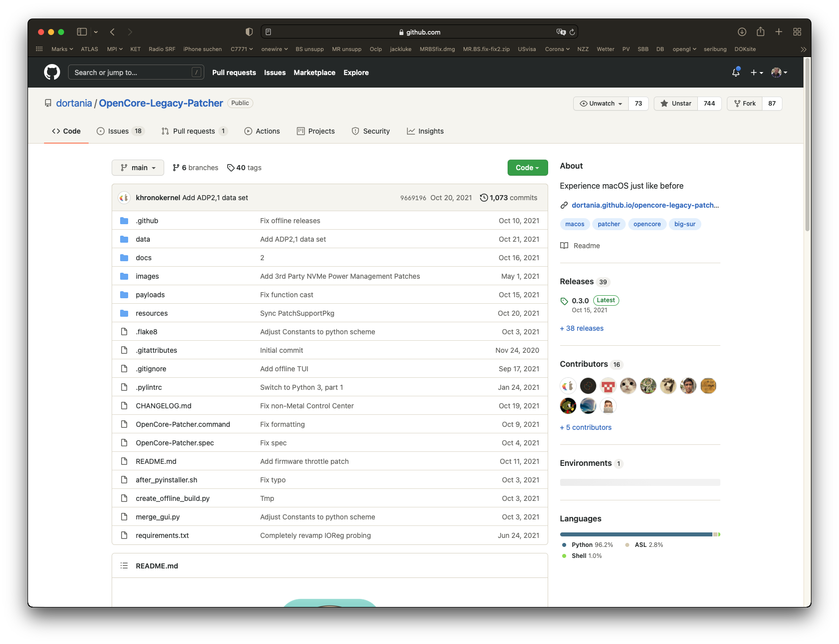
Task: Fork the repository
Action: point(745,104)
